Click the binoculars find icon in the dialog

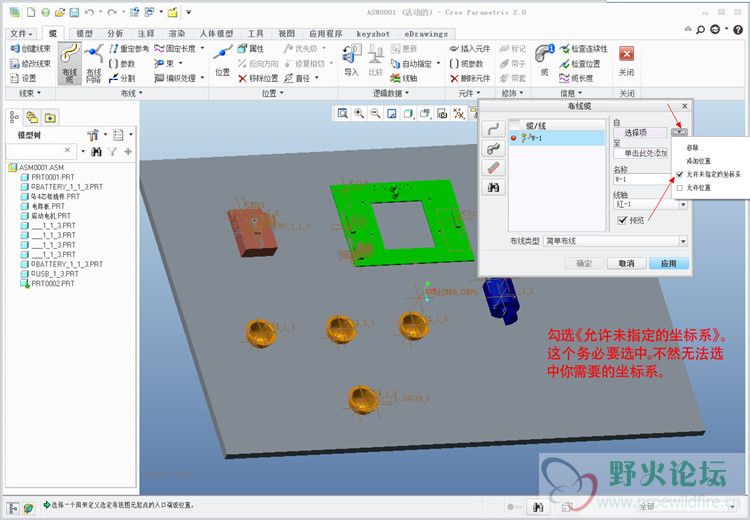(x=493, y=187)
